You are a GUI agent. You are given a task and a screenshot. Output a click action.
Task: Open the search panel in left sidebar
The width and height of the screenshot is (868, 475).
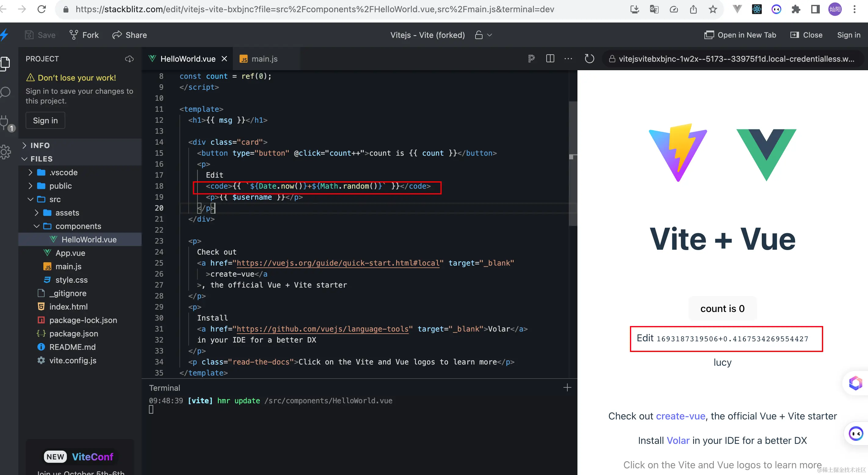click(5, 92)
